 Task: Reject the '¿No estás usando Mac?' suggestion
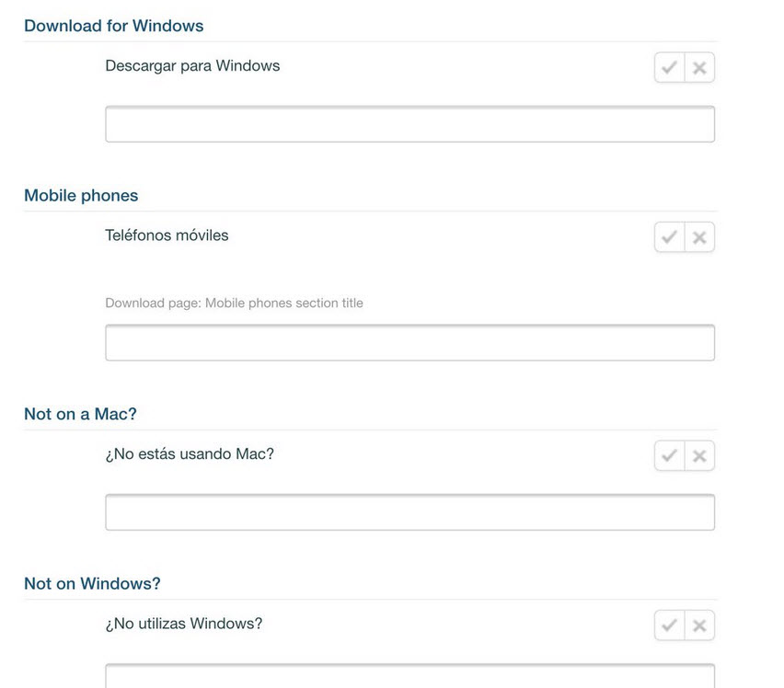699,455
